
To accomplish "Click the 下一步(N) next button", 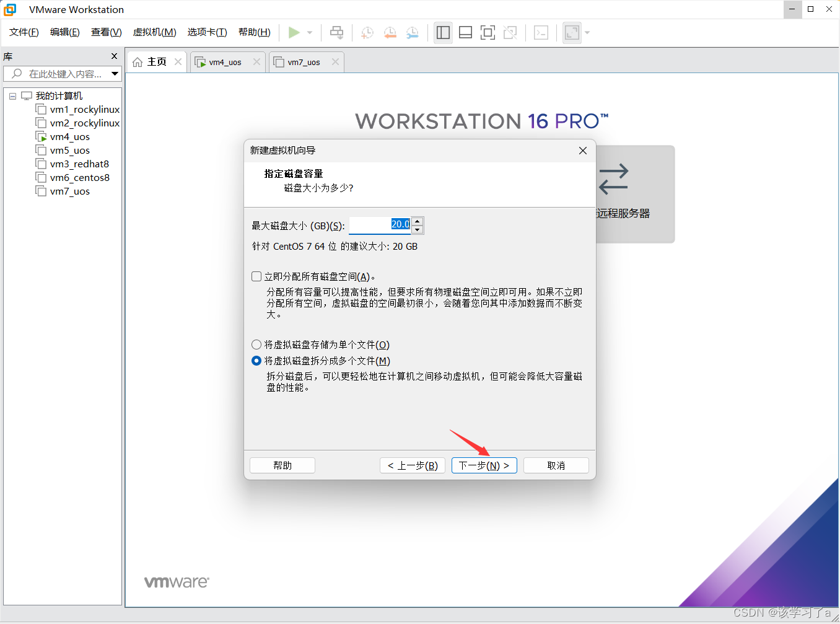I will 484,465.
